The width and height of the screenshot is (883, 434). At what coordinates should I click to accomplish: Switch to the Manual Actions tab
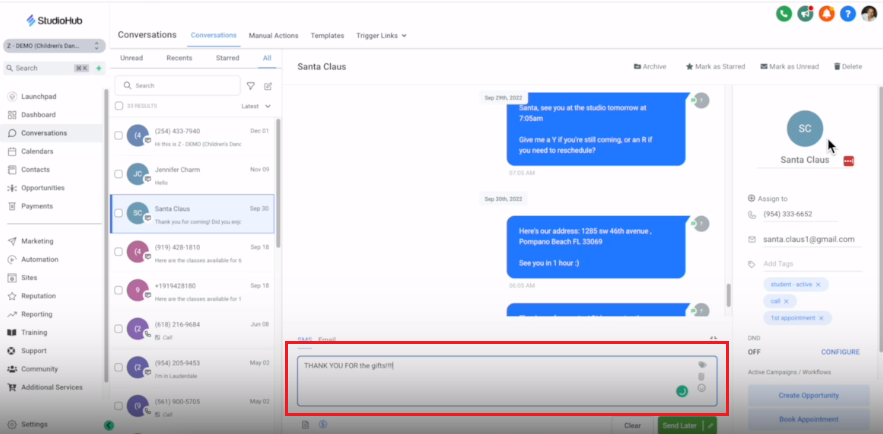pyautogui.click(x=273, y=35)
